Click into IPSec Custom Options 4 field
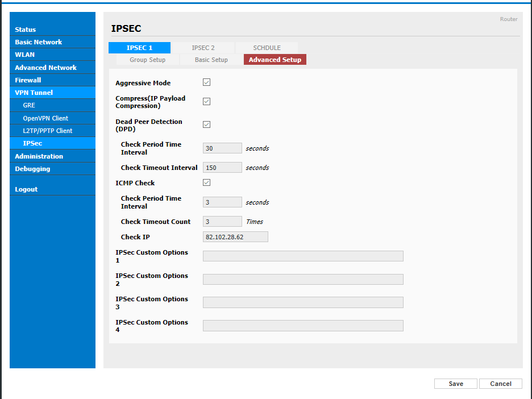532x399 pixels. pos(303,326)
